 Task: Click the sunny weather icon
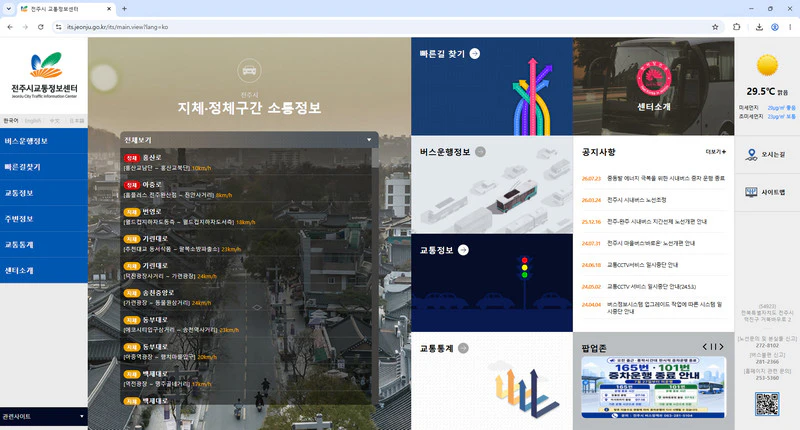767,65
